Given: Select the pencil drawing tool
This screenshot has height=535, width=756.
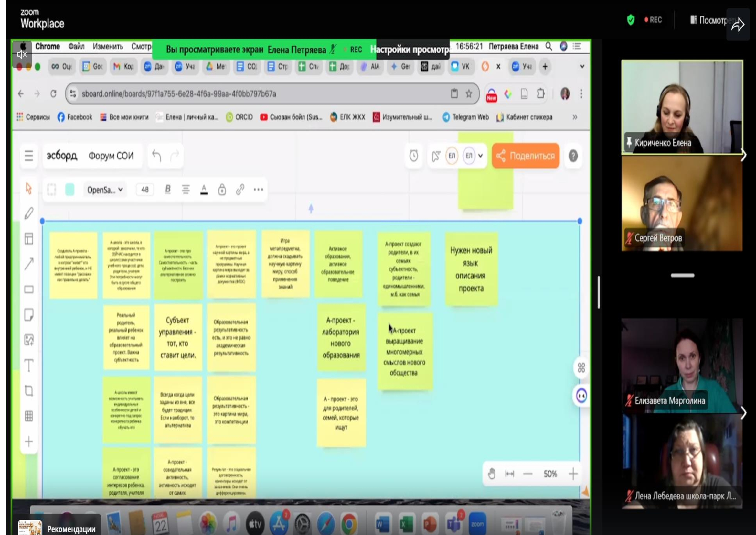Looking at the screenshot, I should pos(29,213).
